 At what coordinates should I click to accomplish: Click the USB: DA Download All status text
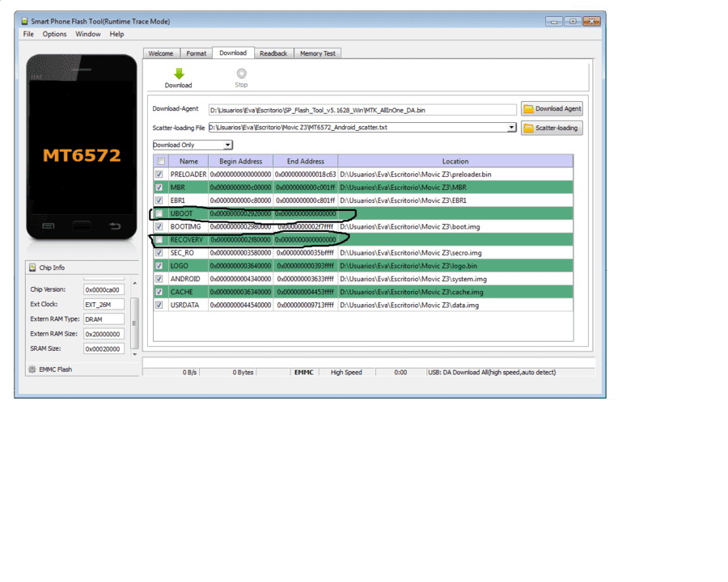492,372
